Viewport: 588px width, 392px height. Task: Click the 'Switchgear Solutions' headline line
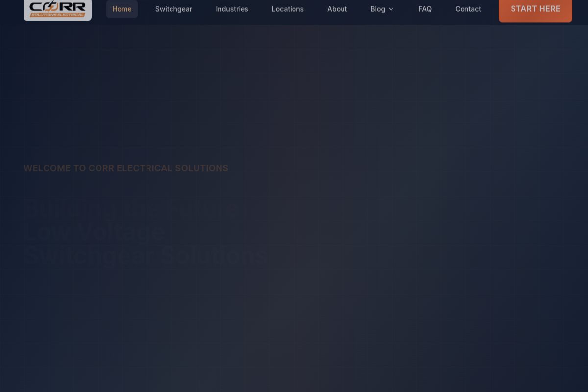[x=146, y=255]
